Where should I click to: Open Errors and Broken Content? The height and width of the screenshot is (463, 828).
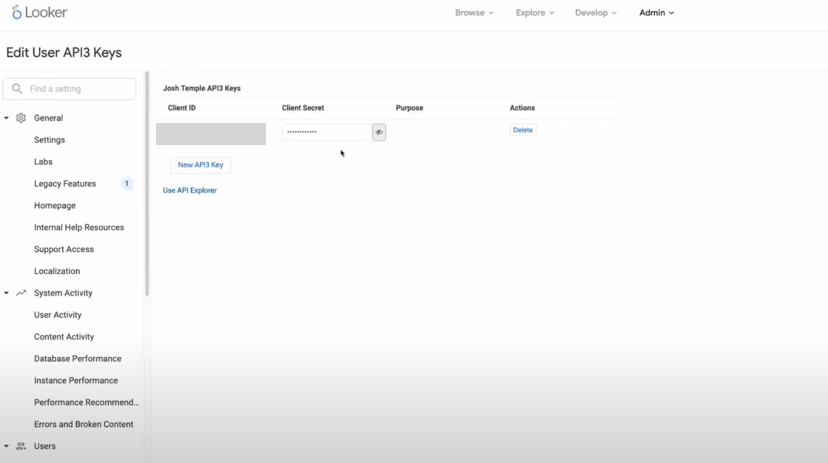pyautogui.click(x=83, y=424)
